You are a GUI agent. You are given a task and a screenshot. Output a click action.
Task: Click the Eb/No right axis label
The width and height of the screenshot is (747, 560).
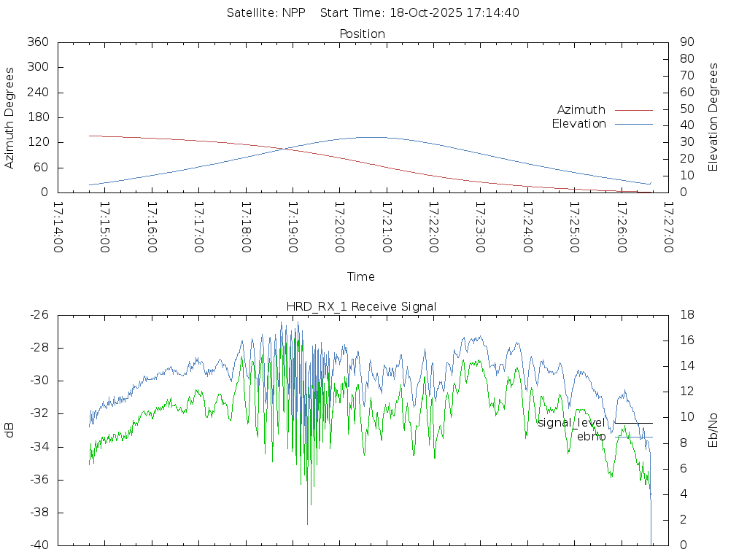713,430
